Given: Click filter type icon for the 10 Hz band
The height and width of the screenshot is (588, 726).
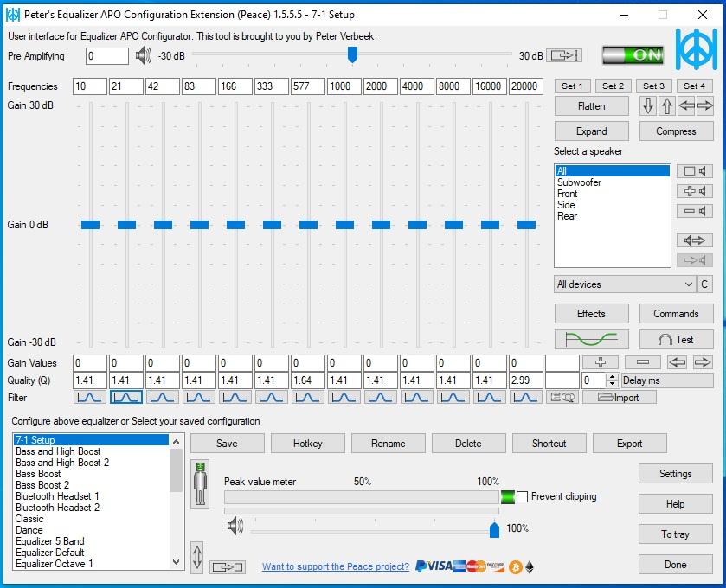Looking at the screenshot, I should (90, 397).
